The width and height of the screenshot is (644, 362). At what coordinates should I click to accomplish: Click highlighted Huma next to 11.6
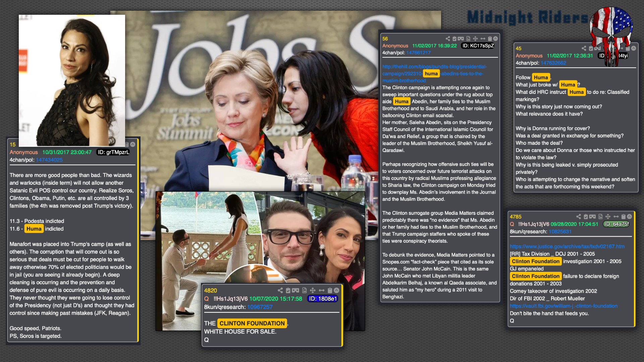coord(34,229)
